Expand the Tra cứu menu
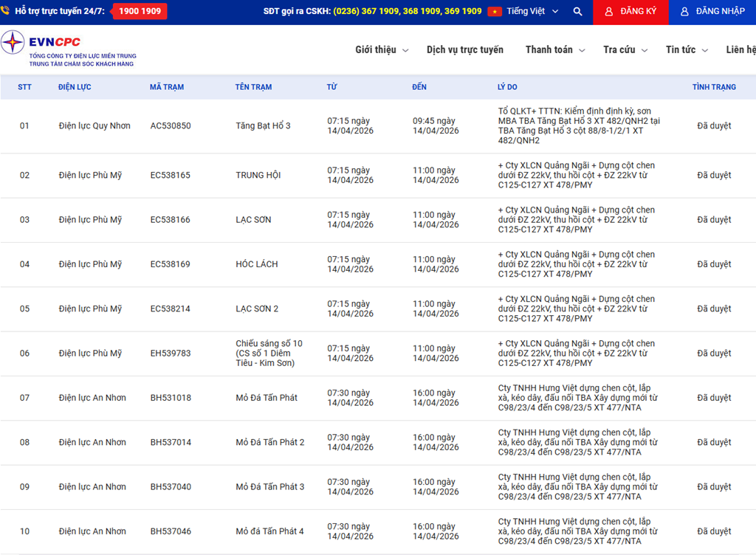This screenshot has width=756, height=555. pyautogui.click(x=625, y=50)
